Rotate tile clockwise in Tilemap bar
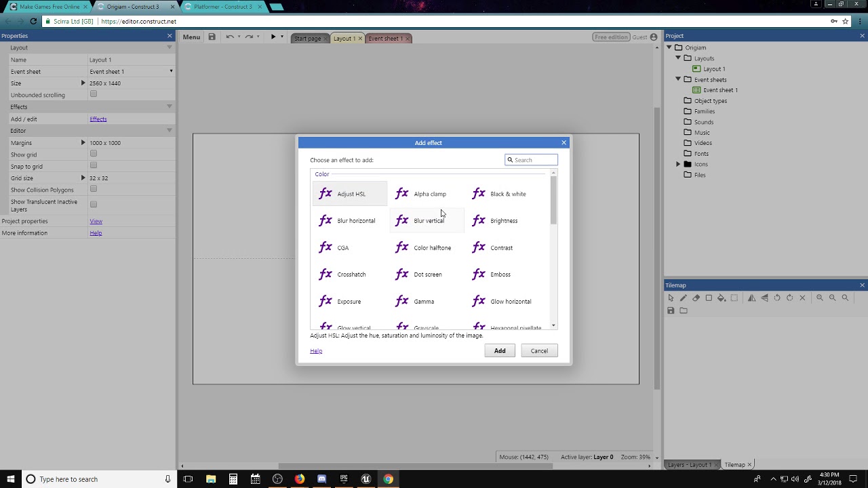The image size is (868, 488). [x=789, y=298]
